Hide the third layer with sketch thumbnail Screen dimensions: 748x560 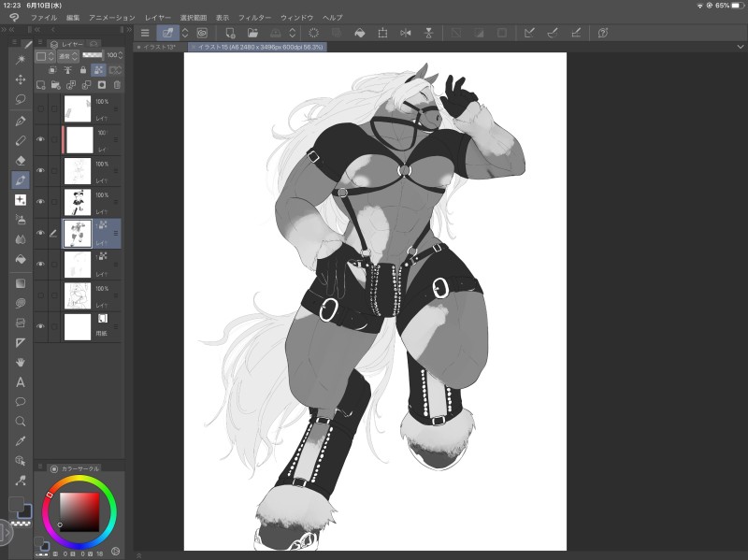pos(40,171)
